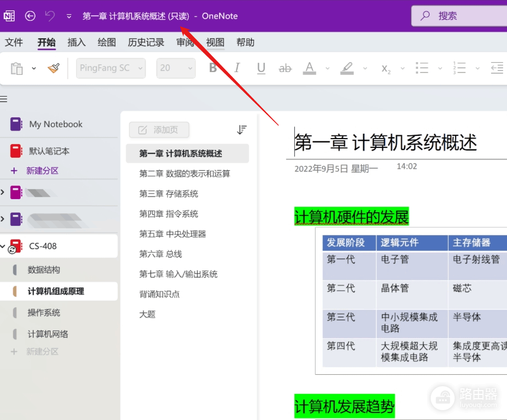Image resolution: width=507 pixels, height=420 pixels.
Task: Switch to the 开始 ribbon tab
Action: 46,43
